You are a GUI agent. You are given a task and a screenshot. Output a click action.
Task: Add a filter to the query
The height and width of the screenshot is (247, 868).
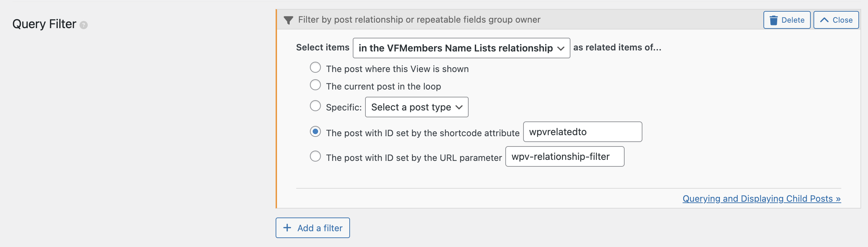click(313, 228)
